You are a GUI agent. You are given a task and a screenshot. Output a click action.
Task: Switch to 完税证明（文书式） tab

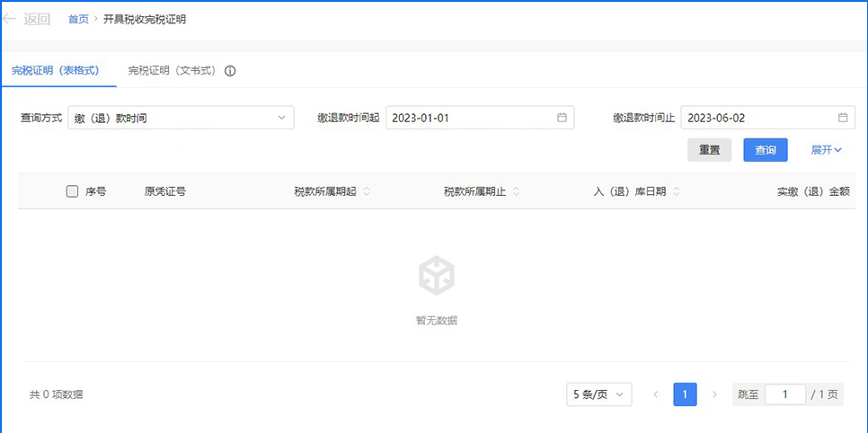172,70
